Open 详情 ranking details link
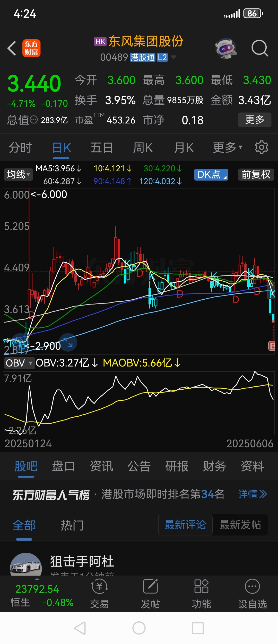This screenshot has height=644, width=278. pyautogui.click(x=253, y=494)
